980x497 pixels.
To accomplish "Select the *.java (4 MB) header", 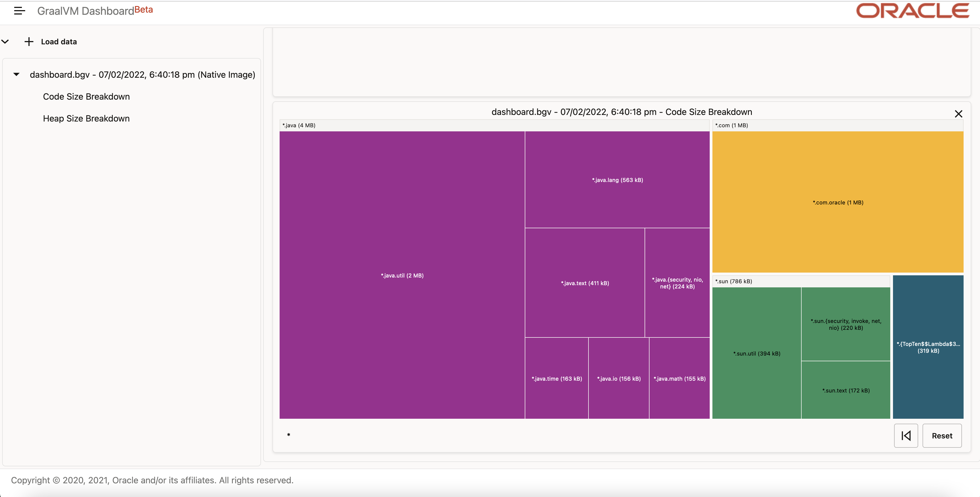I will click(494, 125).
